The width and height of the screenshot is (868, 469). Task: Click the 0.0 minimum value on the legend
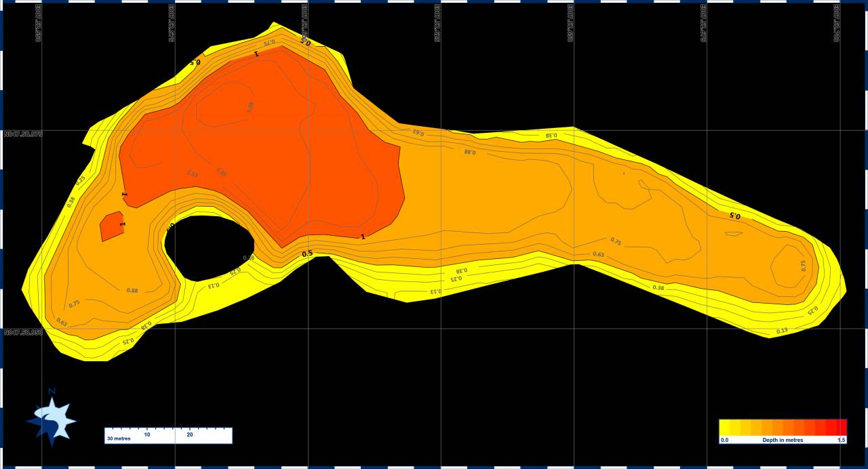pyautogui.click(x=724, y=440)
